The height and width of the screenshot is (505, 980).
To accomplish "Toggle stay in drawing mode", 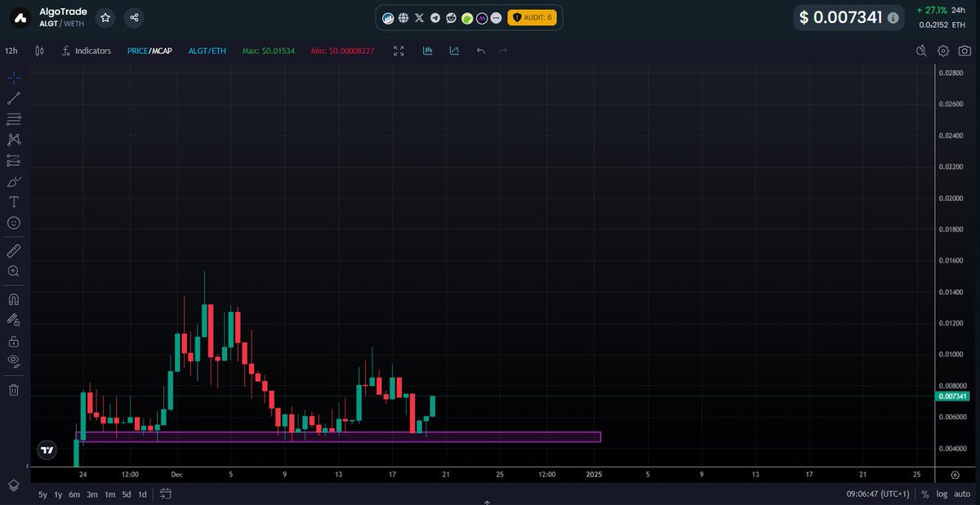I will [x=14, y=320].
